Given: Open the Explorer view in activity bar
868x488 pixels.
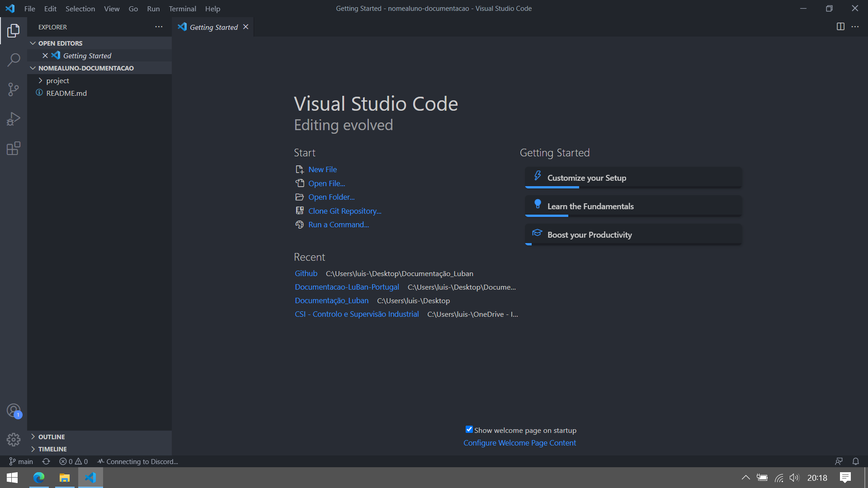Looking at the screenshot, I should pyautogui.click(x=14, y=31).
